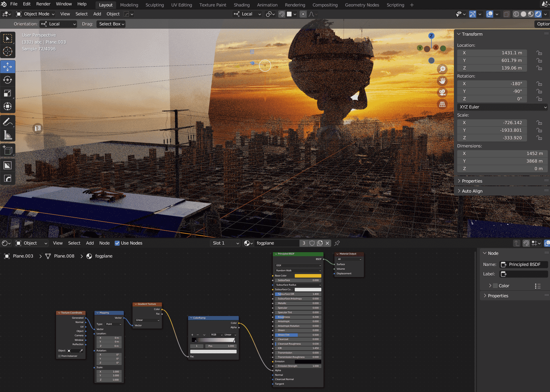
Task: Click Plane.008 in the breadcrumb
Action: (x=64, y=256)
